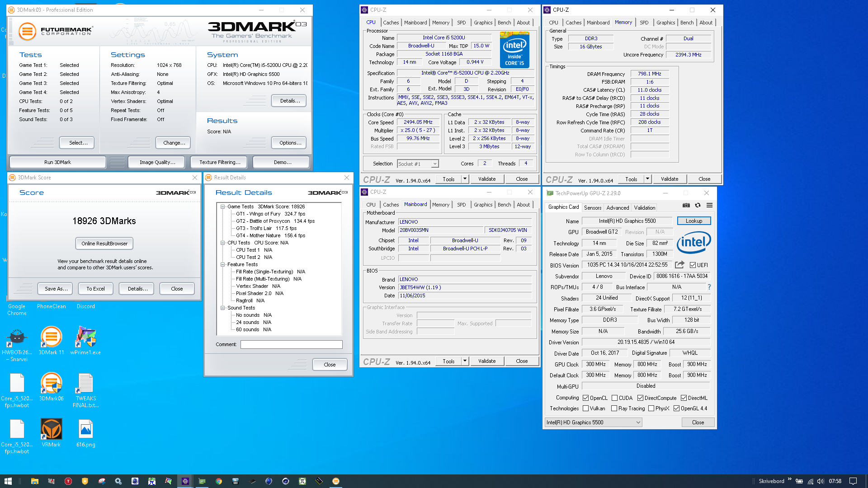
Task: Click the Image Quality... button
Action: [157, 162]
